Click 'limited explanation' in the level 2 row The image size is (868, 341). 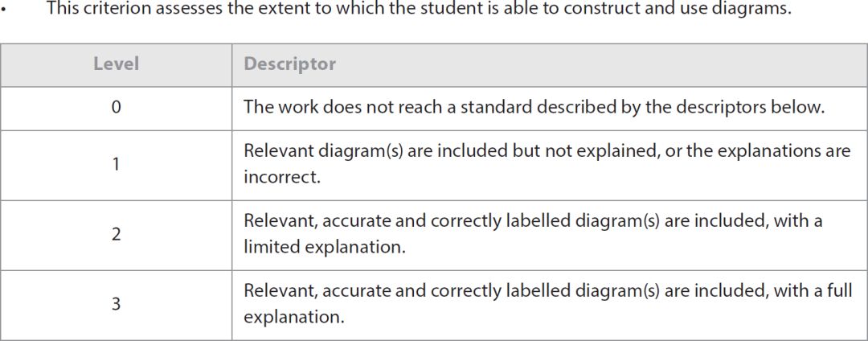pos(325,248)
